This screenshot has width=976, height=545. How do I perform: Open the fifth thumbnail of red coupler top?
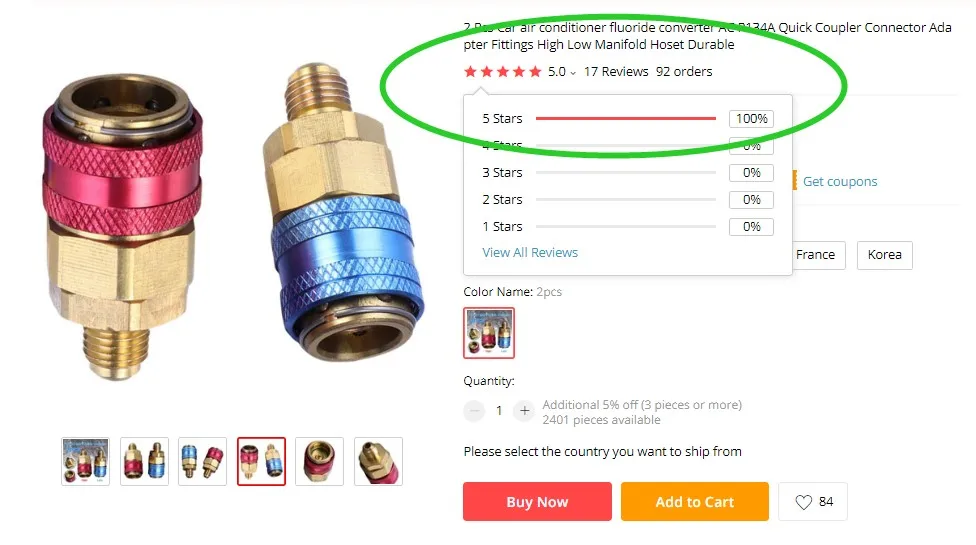click(319, 462)
